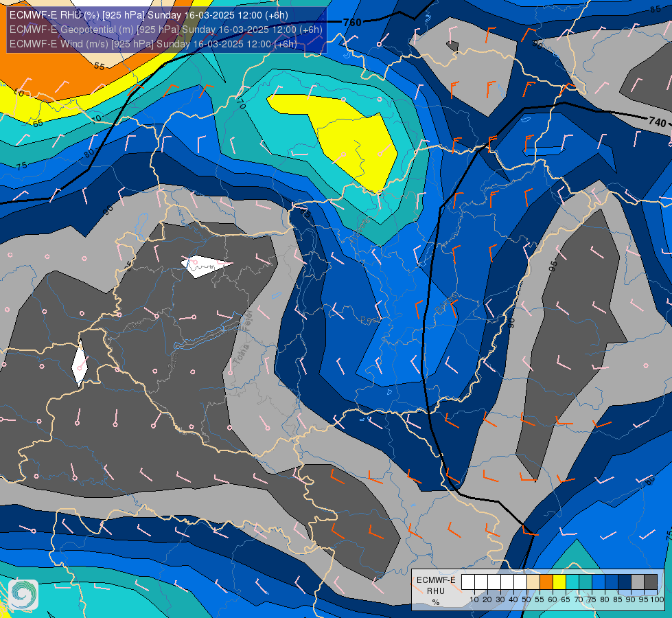
Task: Select the ECMWF-E Wind (m/s) title line
Action: click(x=153, y=44)
